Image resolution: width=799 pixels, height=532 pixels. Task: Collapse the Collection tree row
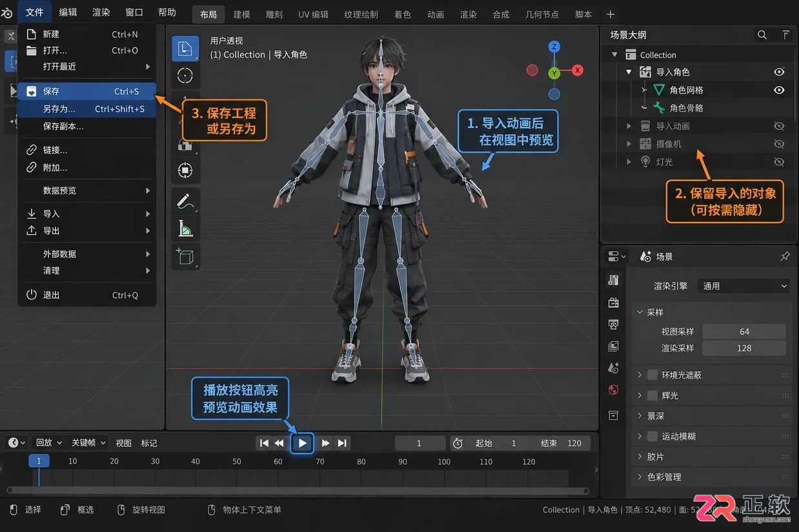614,55
